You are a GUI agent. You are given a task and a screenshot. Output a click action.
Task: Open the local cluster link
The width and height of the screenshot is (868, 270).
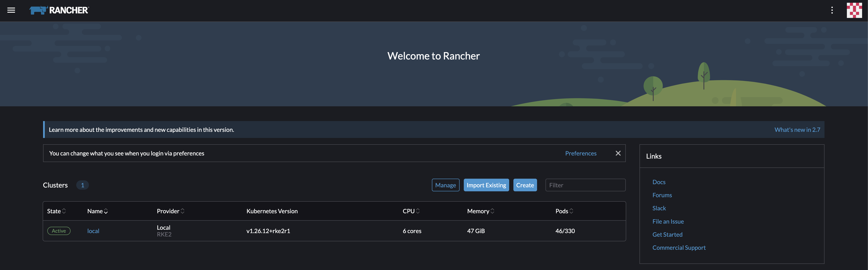(x=93, y=231)
